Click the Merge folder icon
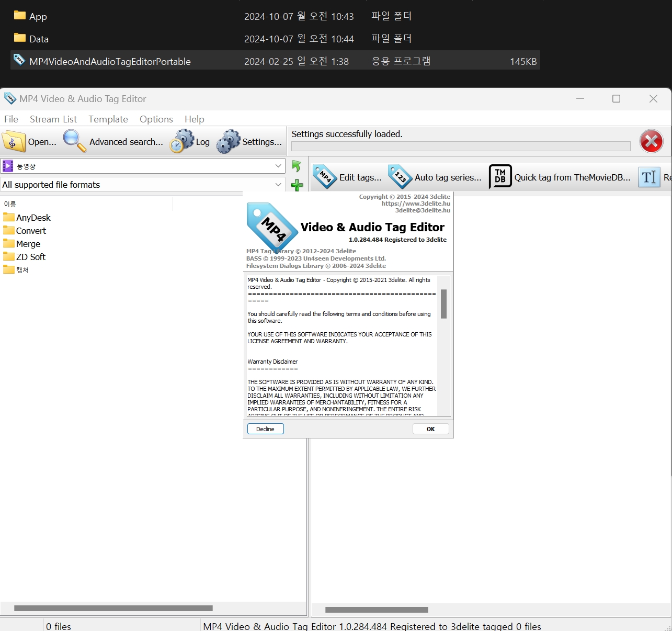672x631 pixels. pyautogui.click(x=9, y=243)
